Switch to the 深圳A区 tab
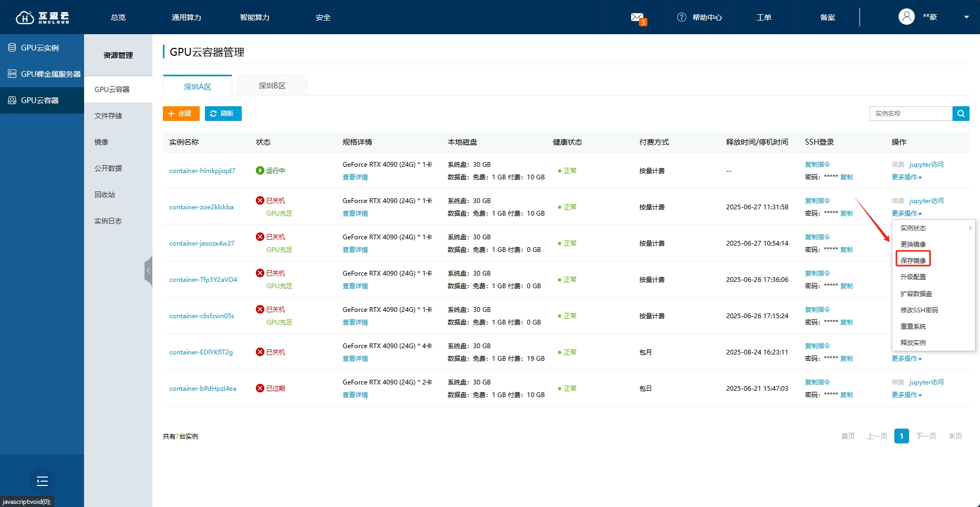The image size is (980, 507). pyautogui.click(x=198, y=86)
